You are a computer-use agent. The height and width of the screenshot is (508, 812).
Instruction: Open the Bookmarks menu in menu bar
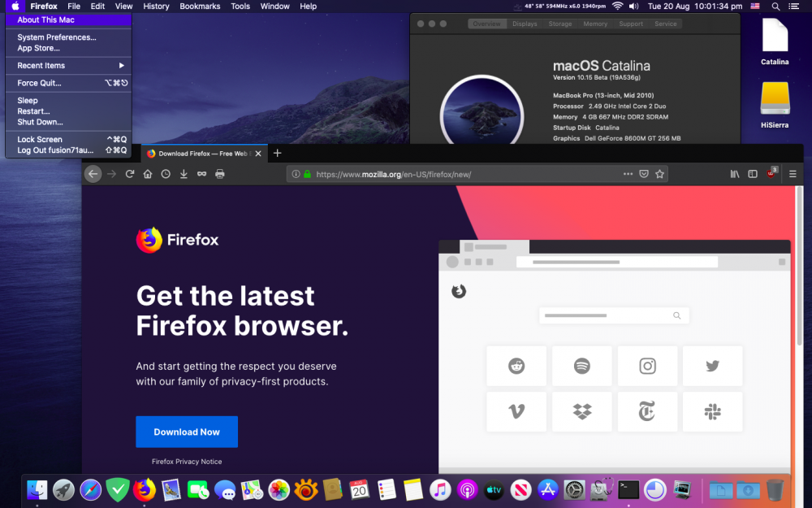point(200,7)
